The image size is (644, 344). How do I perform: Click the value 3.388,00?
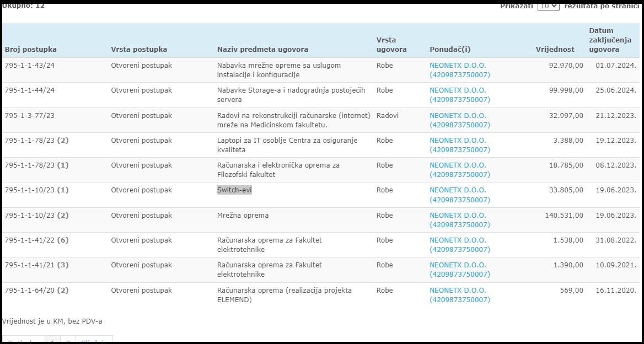pos(568,141)
